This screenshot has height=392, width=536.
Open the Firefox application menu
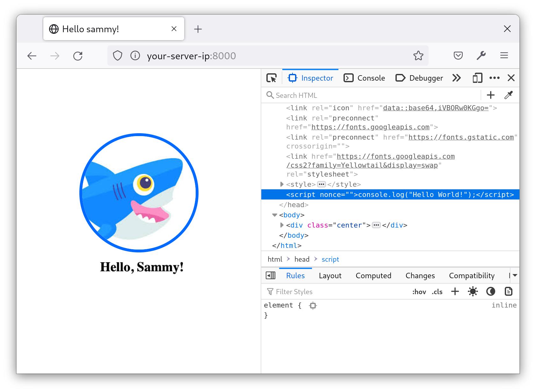point(504,55)
